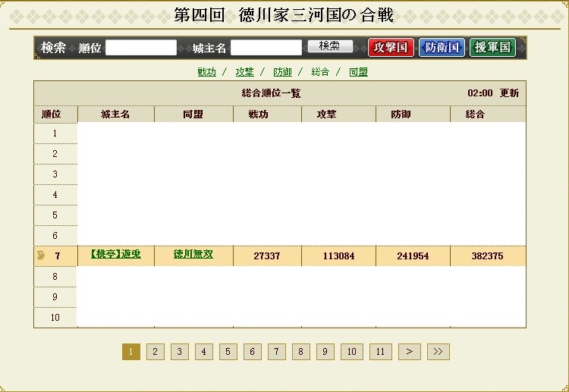Open the 同盟 ranking link
The height and width of the screenshot is (392, 569).
(359, 72)
